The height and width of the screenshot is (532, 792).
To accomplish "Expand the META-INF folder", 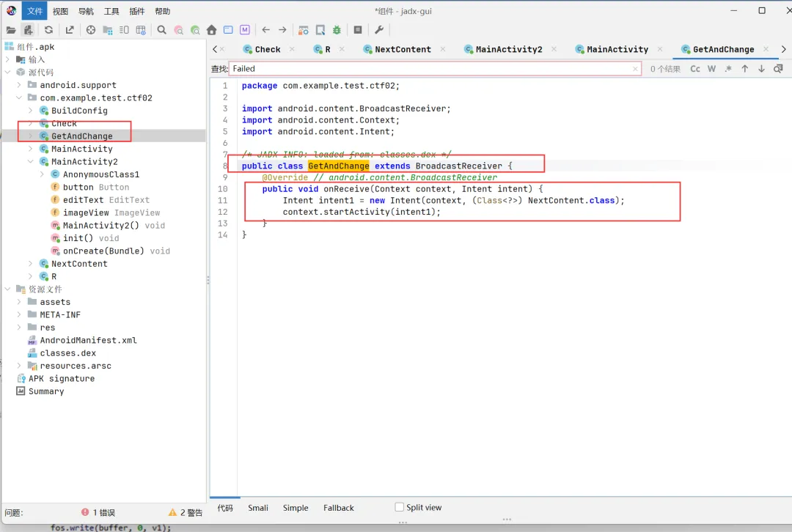I will (x=19, y=314).
